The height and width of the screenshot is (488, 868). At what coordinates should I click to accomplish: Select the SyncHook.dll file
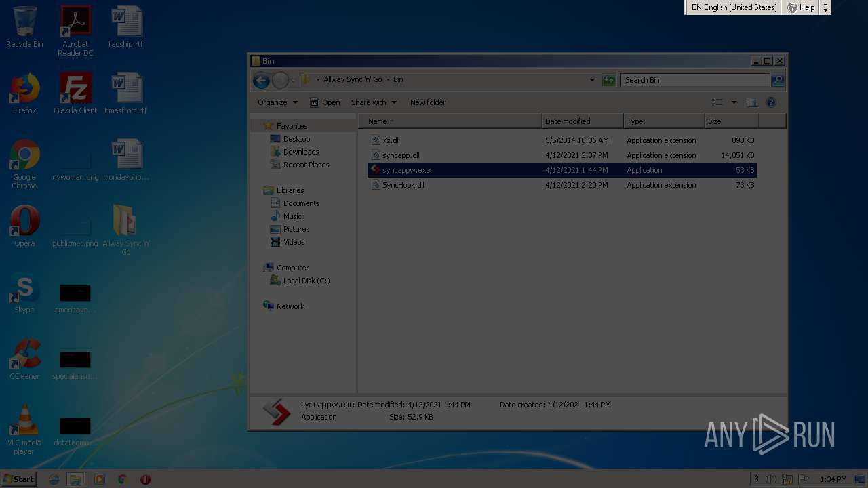coord(561,185)
